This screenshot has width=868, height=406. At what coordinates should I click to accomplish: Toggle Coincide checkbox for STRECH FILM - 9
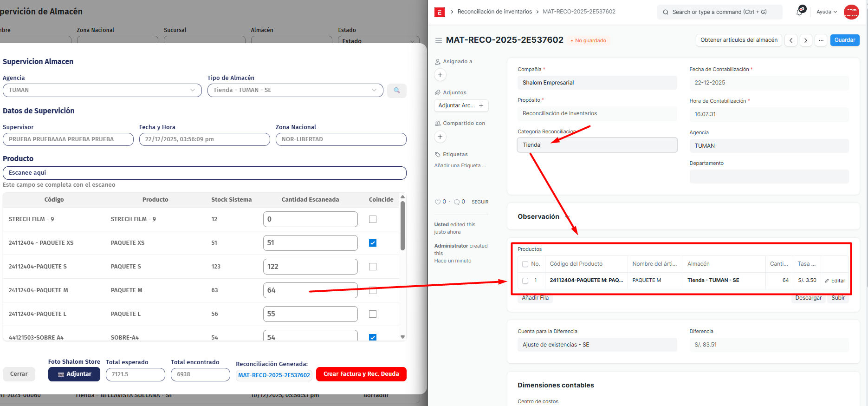(373, 219)
